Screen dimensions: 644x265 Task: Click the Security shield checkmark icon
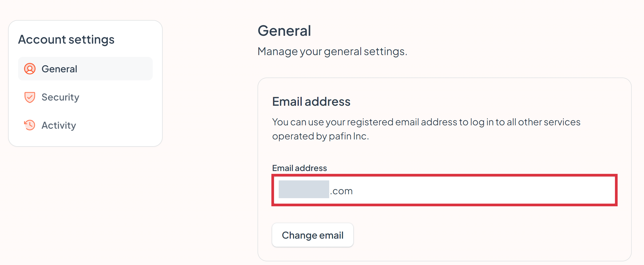[30, 97]
